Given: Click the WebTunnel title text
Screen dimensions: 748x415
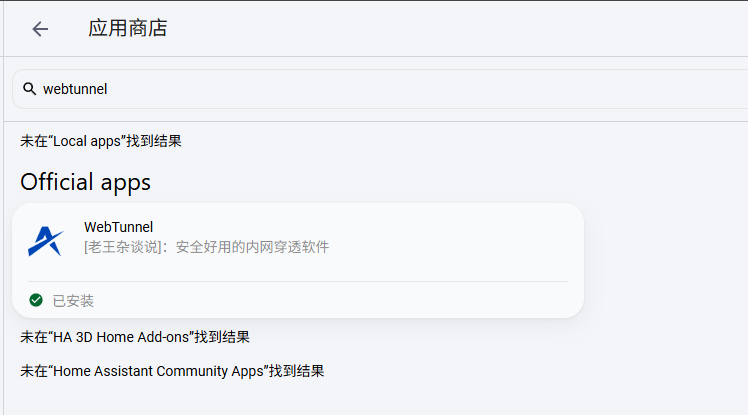Looking at the screenshot, I should tap(118, 227).
